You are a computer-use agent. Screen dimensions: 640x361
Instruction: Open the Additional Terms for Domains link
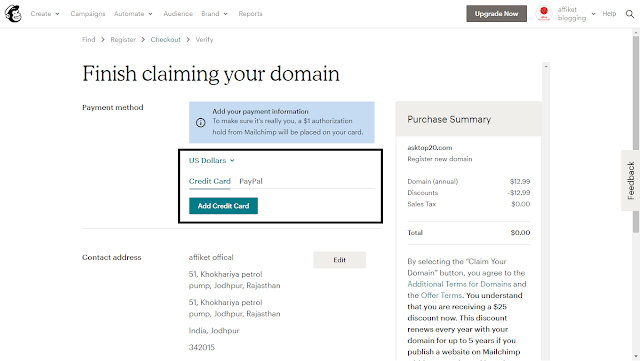459,284
